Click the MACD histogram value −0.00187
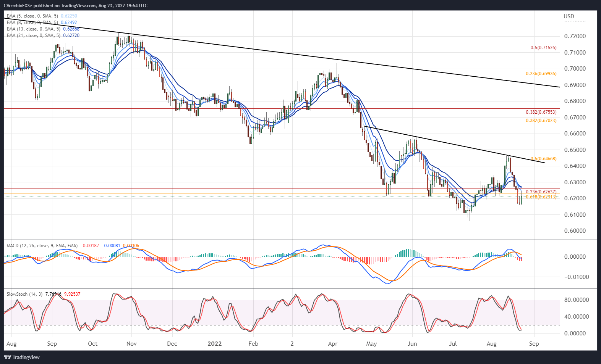Screen dimensions: 601x364 pyautogui.click(x=90, y=246)
